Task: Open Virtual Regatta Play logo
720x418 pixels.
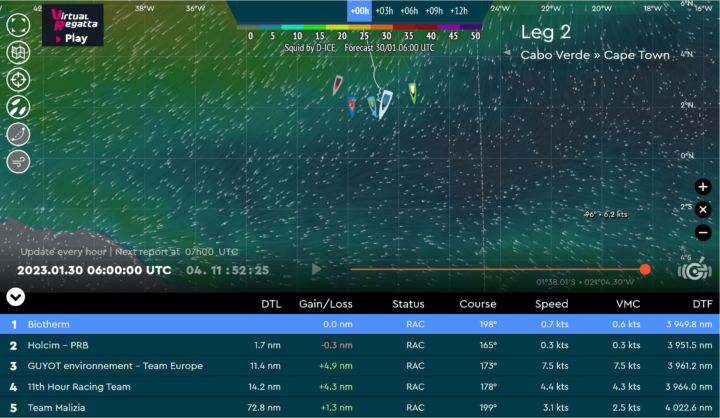Action: click(73, 25)
